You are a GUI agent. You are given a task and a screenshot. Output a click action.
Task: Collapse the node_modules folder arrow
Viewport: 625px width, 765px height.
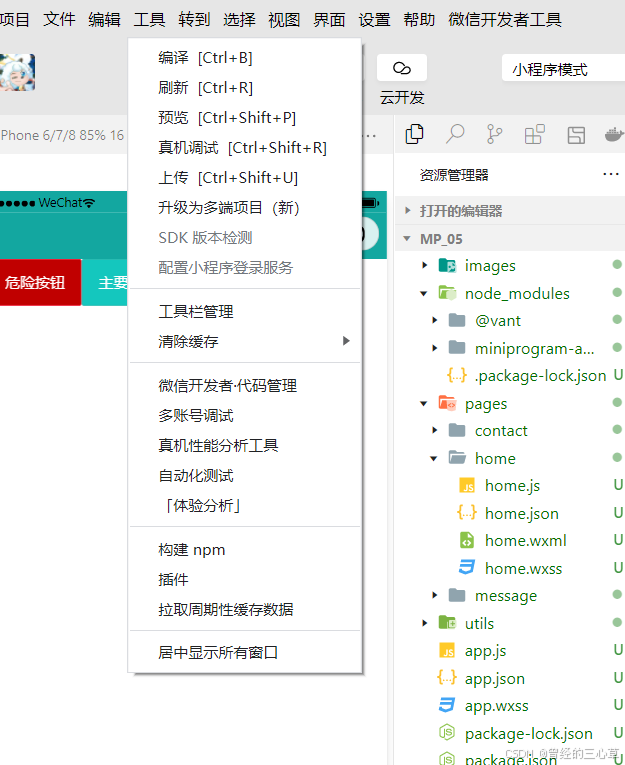pyautogui.click(x=423, y=294)
